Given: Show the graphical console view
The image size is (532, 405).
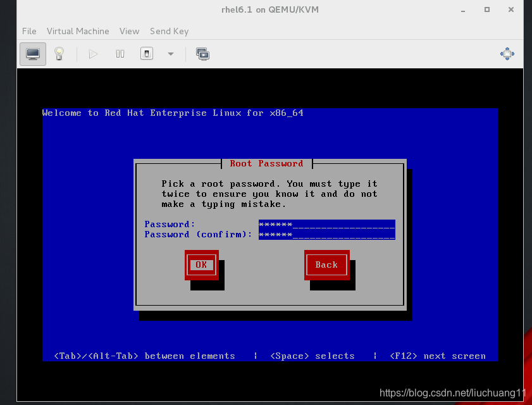Looking at the screenshot, I should point(33,54).
